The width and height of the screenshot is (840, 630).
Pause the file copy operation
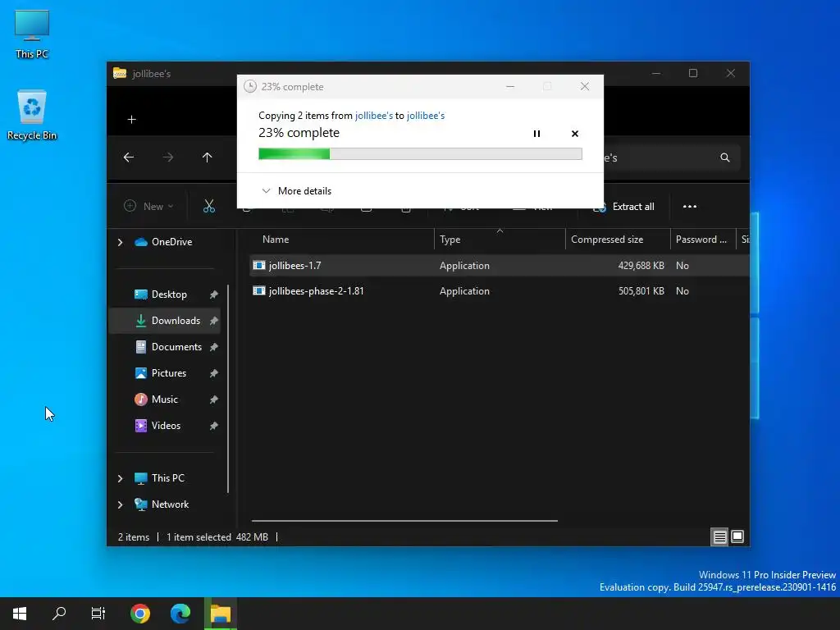(536, 134)
